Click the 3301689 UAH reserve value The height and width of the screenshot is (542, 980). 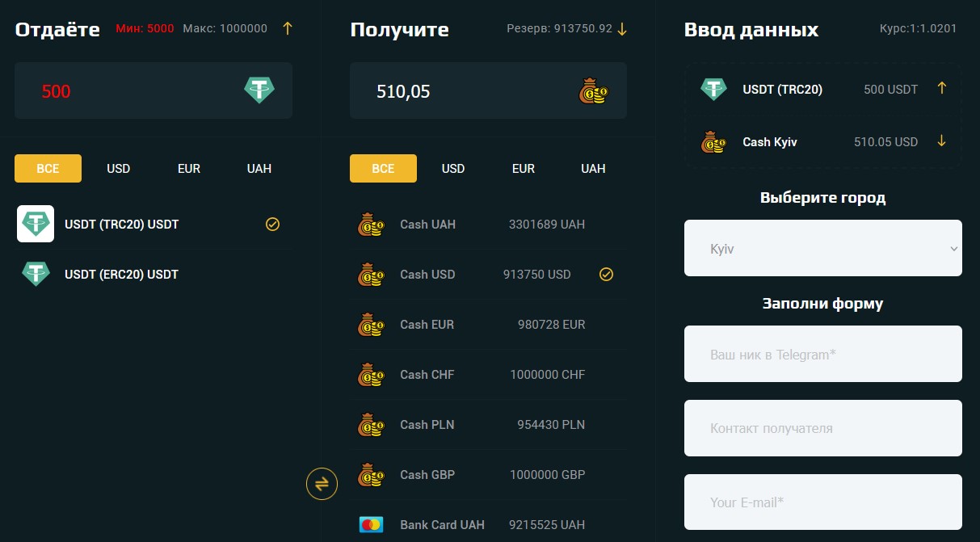(547, 225)
